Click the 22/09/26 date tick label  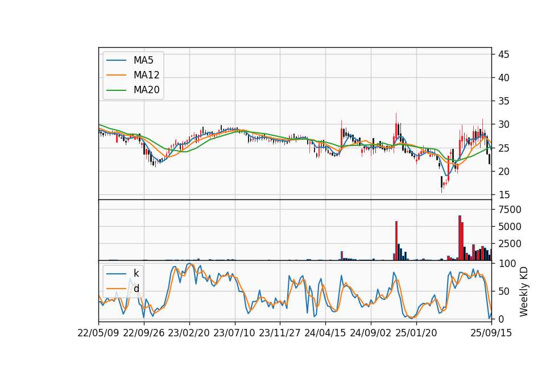(144, 333)
